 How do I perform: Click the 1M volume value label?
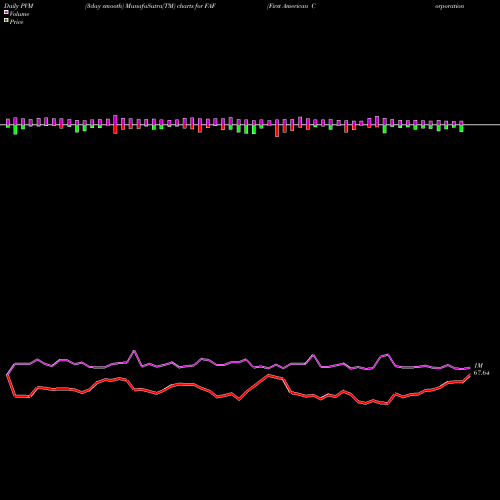(478, 366)
